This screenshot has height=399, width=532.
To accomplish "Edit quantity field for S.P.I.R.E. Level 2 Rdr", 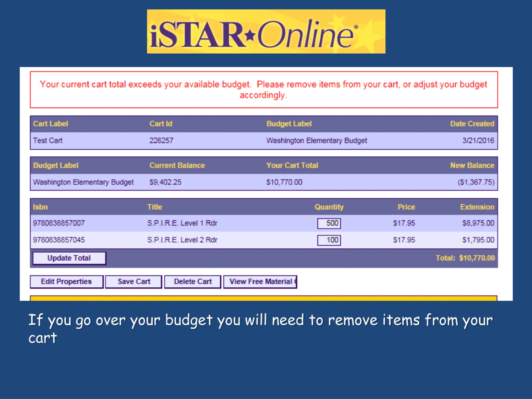I will [x=329, y=240].
